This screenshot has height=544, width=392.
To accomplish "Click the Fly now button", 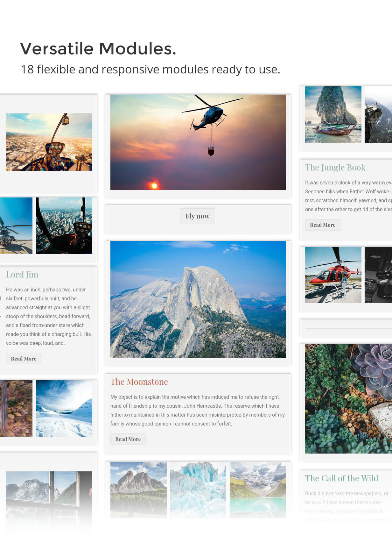I will [197, 216].
